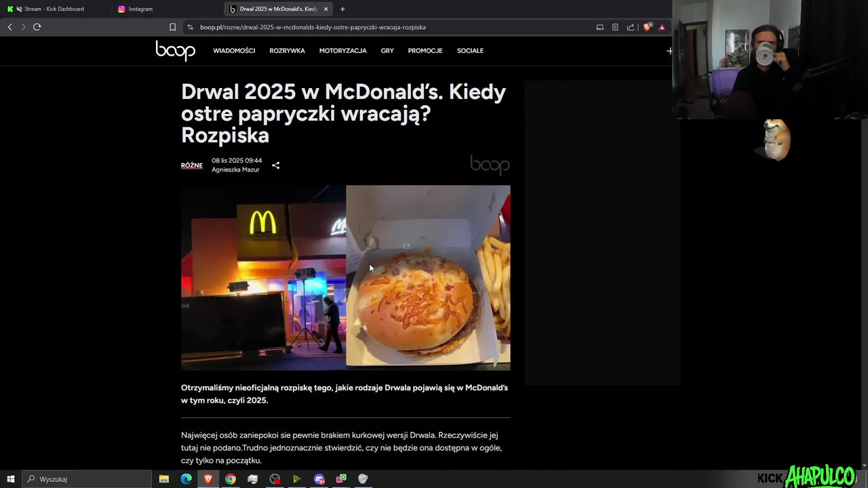Screen dimensions: 868x488
Task: Click the Brave browser taskbar icon
Action: point(208,479)
